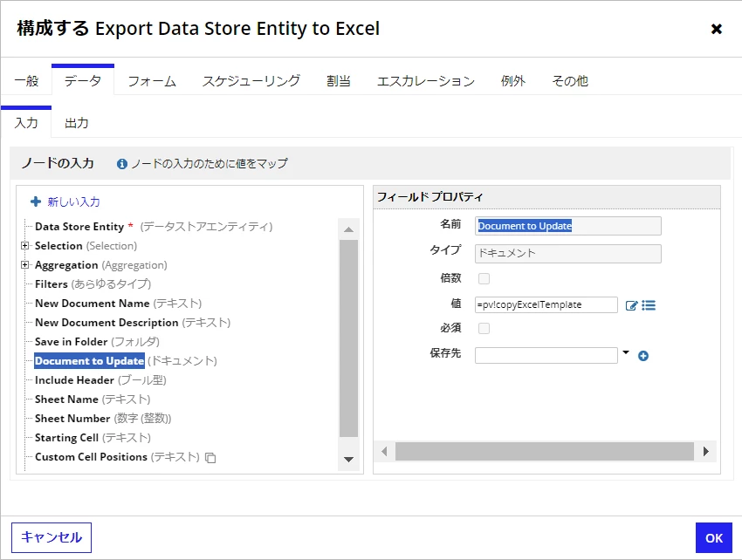This screenshot has width=742, height=560.
Task: Click the blue plus icon next to 保存先
Action: click(643, 356)
